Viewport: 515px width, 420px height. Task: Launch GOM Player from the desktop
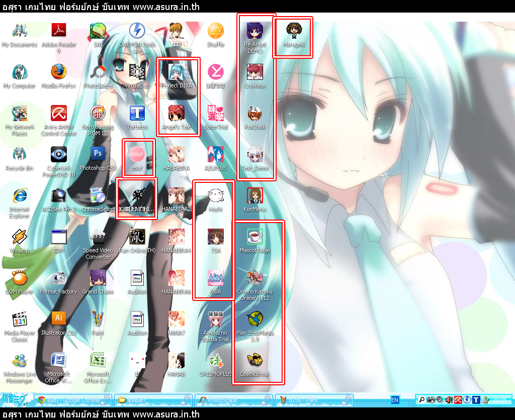point(20,278)
